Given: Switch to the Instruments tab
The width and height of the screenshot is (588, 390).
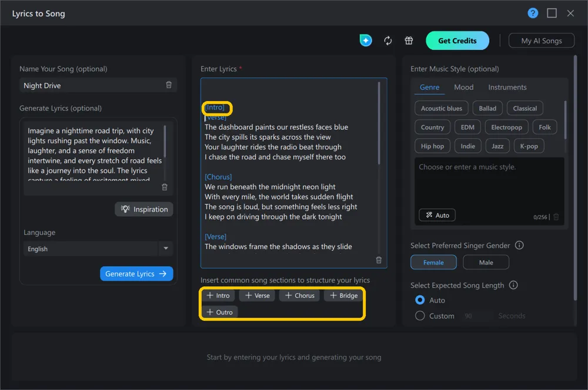Looking at the screenshot, I should (x=507, y=88).
